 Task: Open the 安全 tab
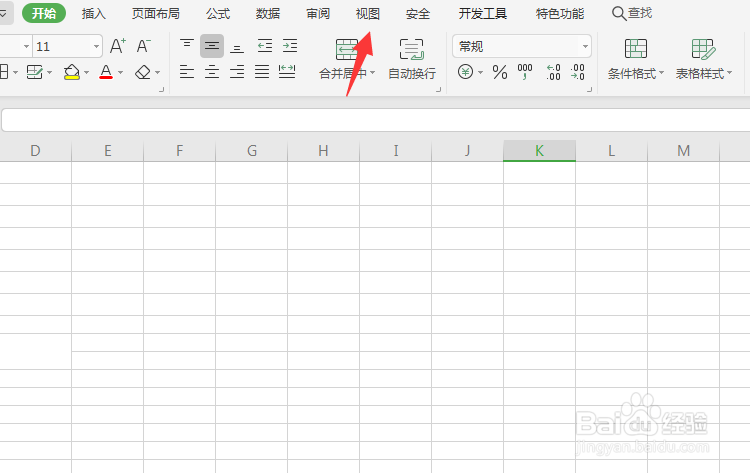click(x=418, y=13)
